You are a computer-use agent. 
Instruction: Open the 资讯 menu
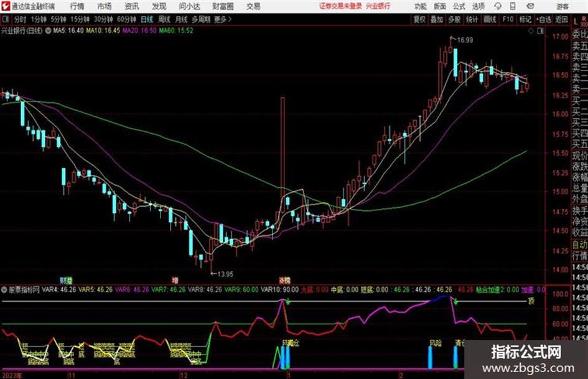132,6
